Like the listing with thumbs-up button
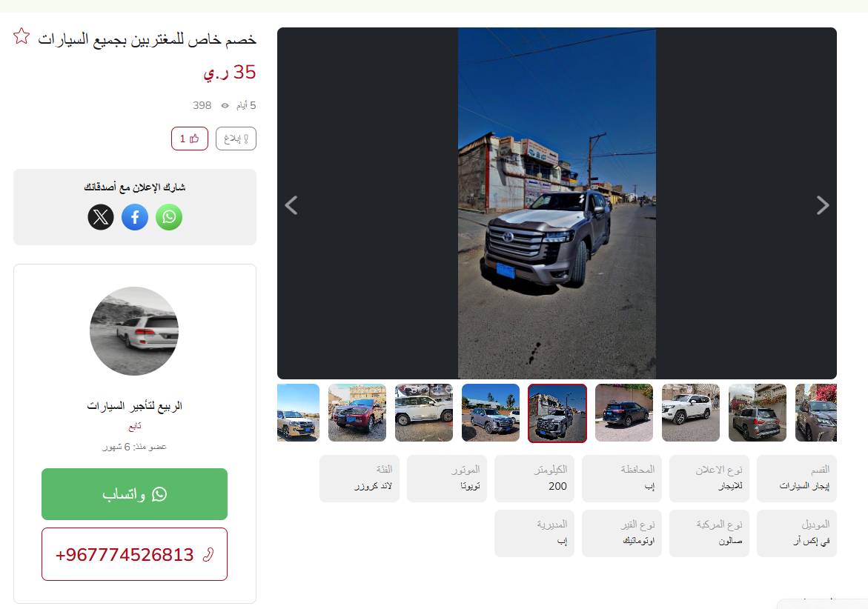 189,139
